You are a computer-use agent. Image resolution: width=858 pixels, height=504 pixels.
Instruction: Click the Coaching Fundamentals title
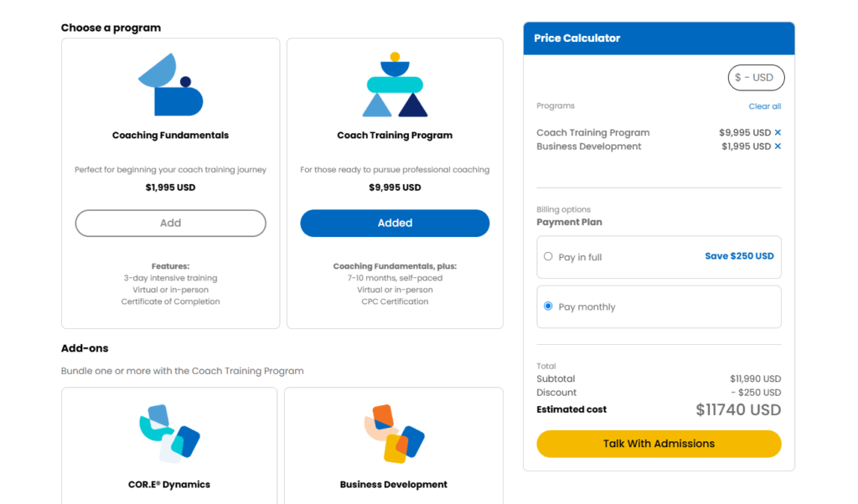tap(171, 135)
